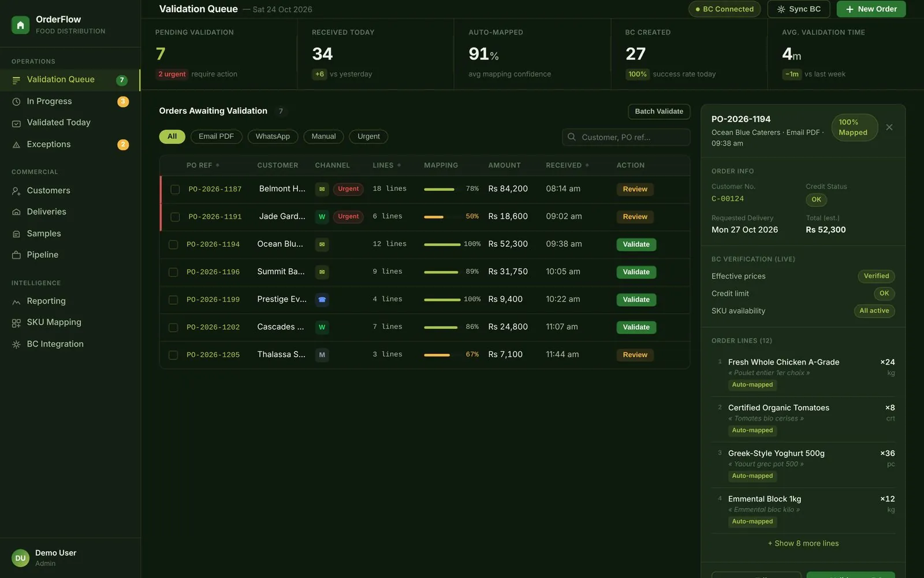Click BC Integration gear icon
The height and width of the screenshot is (578, 924).
pos(16,344)
